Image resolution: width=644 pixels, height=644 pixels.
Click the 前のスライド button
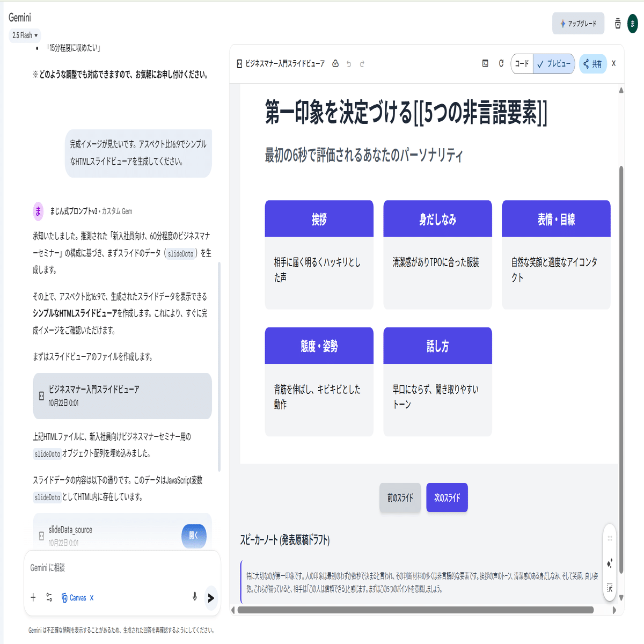click(400, 497)
